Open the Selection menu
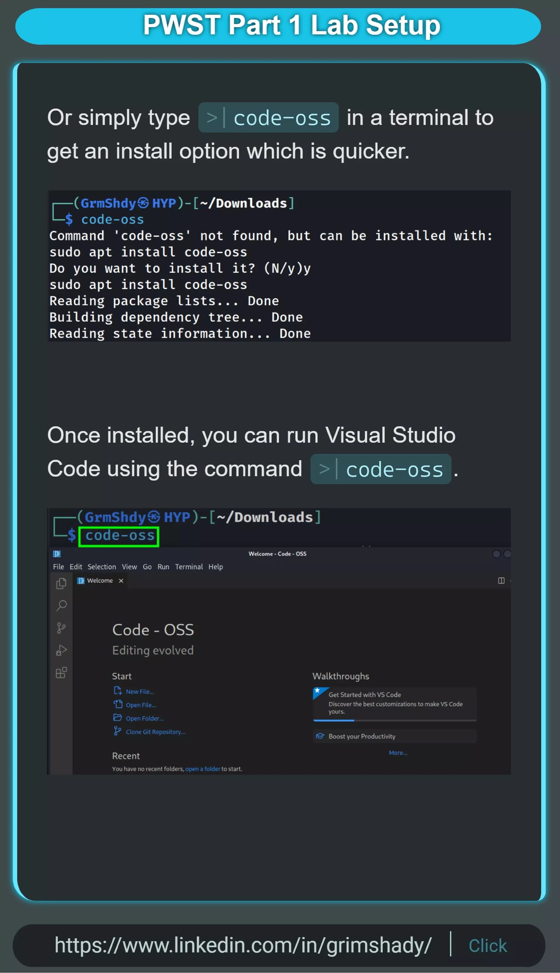 [x=101, y=567]
